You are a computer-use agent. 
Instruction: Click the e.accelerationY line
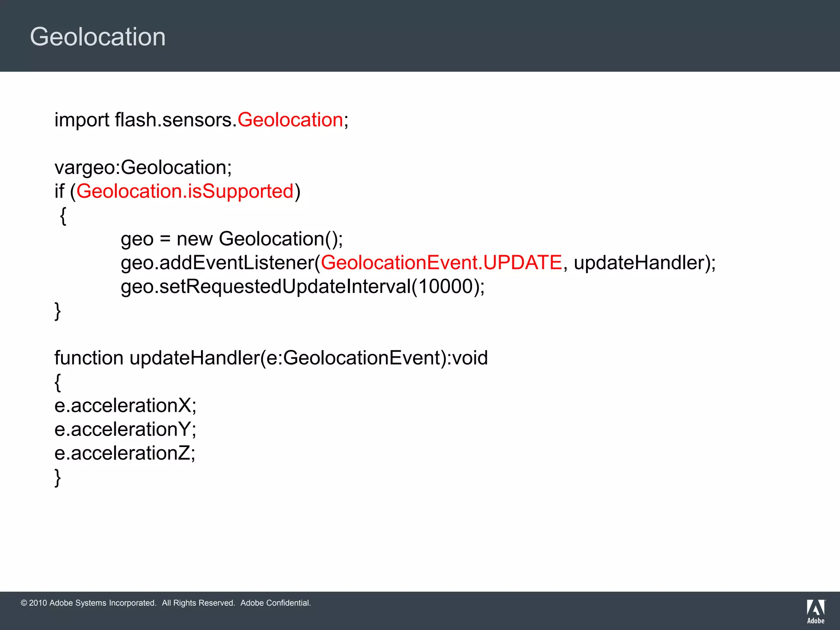pyautogui.click(x=125, y=429)
